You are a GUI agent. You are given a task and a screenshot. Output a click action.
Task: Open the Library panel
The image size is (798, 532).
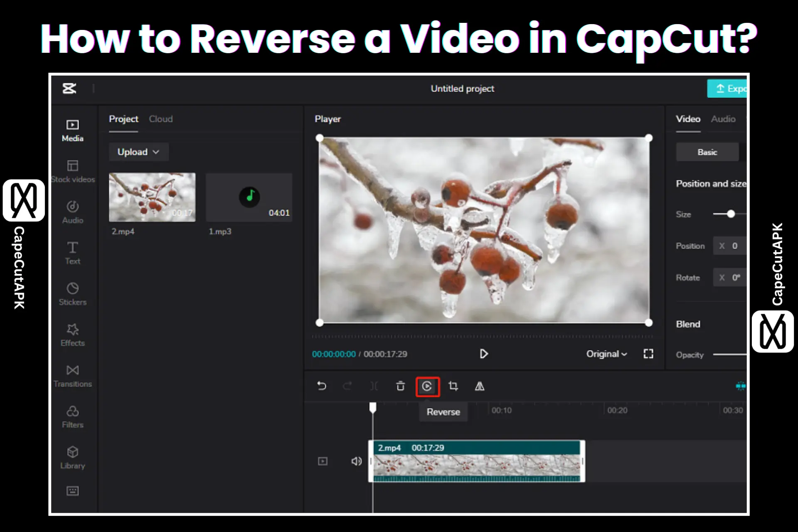pos(73,458)
